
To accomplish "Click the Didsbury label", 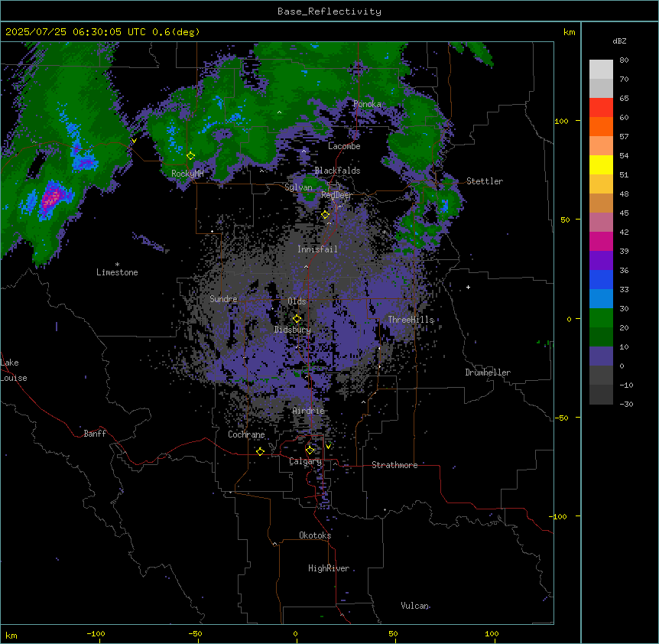I will tap(293, 330).
